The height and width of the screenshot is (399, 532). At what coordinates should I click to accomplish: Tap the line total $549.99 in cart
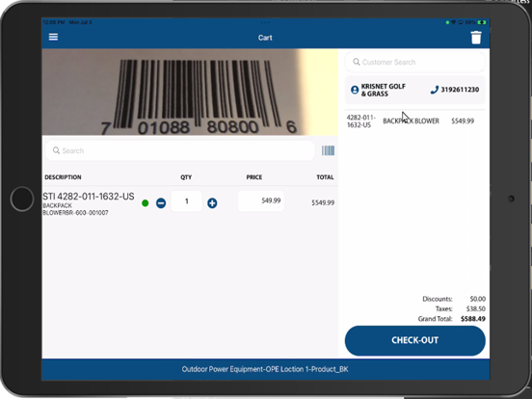(x=323, y=203)
